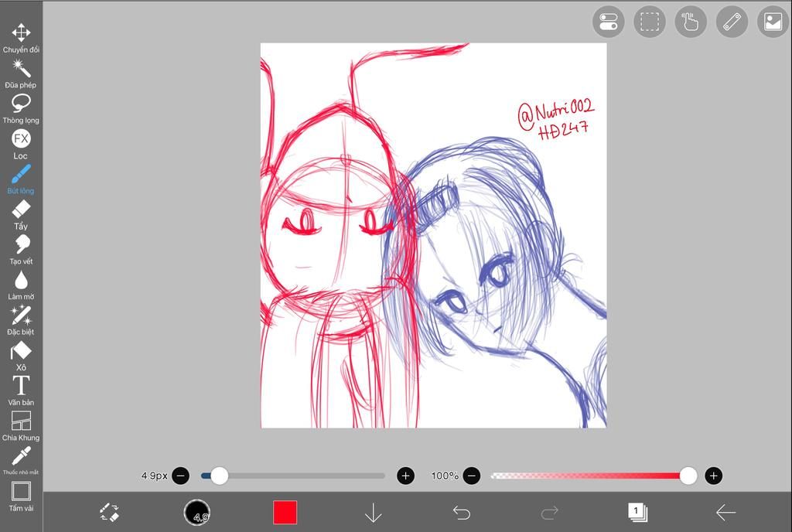This screenshot has height=532, width=792.
Task: Toggle the view settings switch icon
Action: (x=608, y=22)
